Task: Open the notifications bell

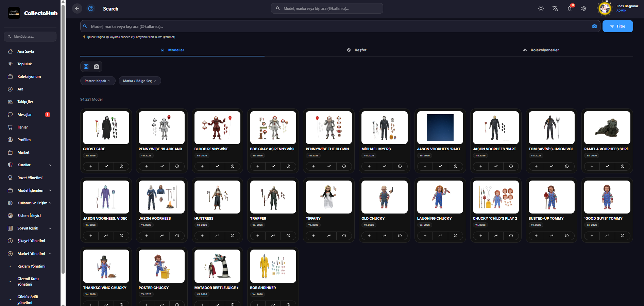Action: click(x=570, y=8)
